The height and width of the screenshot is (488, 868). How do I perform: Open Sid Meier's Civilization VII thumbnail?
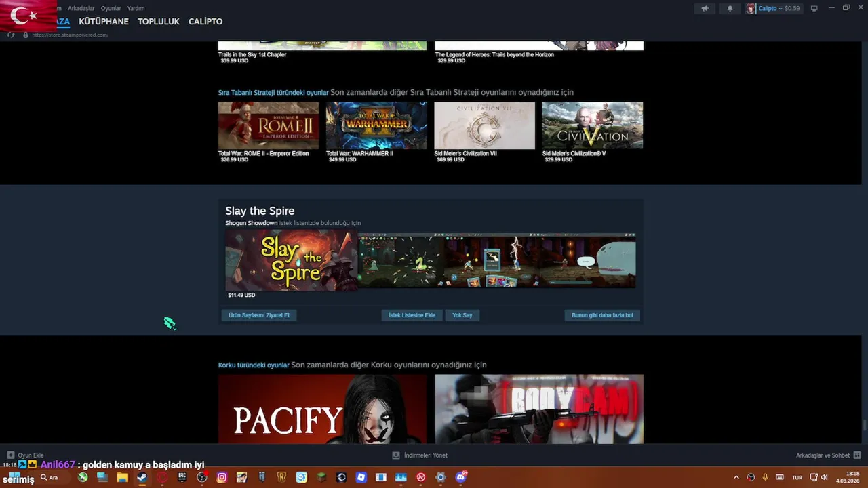[x=484, y=125]
